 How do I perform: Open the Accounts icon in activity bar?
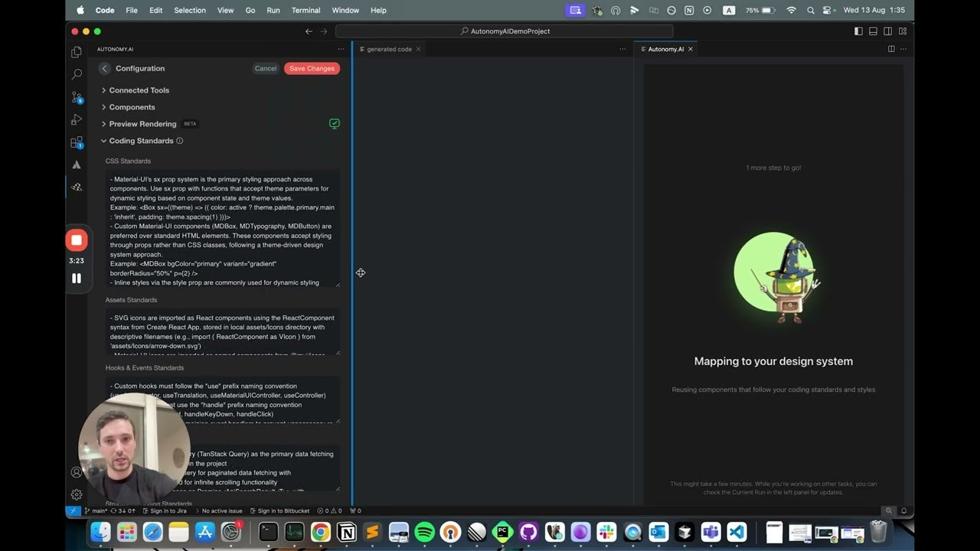[77, 472]
